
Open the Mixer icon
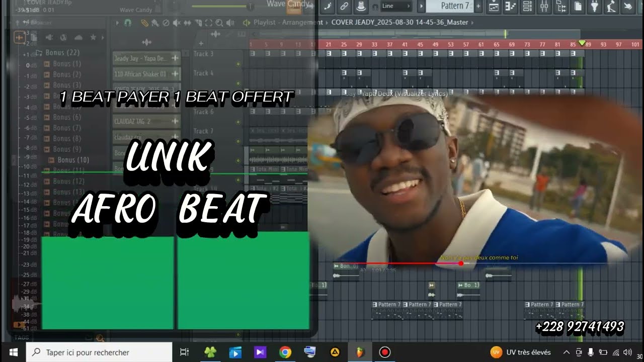pos(544,6)
